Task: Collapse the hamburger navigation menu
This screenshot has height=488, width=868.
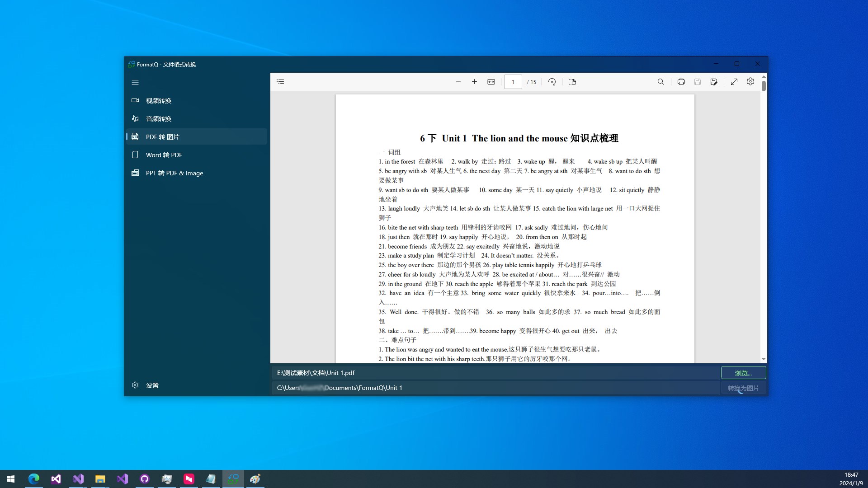Action: click(135, 82)
